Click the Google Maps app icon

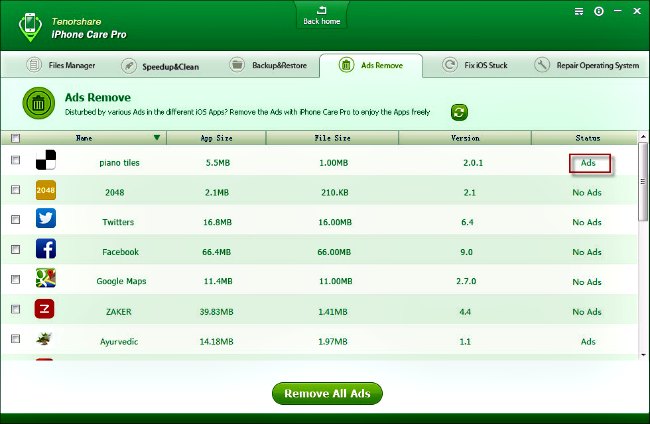[46, 278]
